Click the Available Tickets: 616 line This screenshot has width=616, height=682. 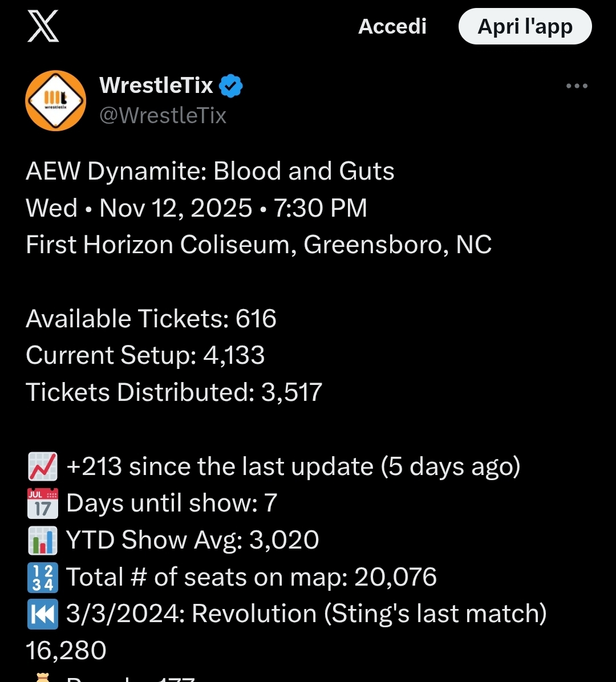coord(151,318)
